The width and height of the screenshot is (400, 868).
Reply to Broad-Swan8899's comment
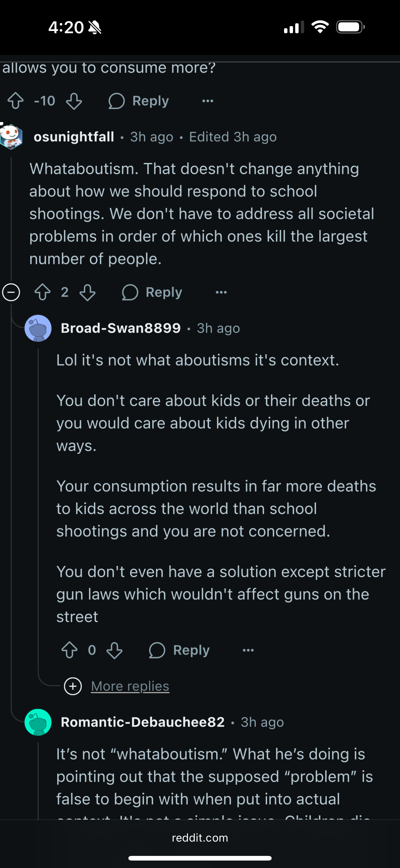(x=179, y=650)
